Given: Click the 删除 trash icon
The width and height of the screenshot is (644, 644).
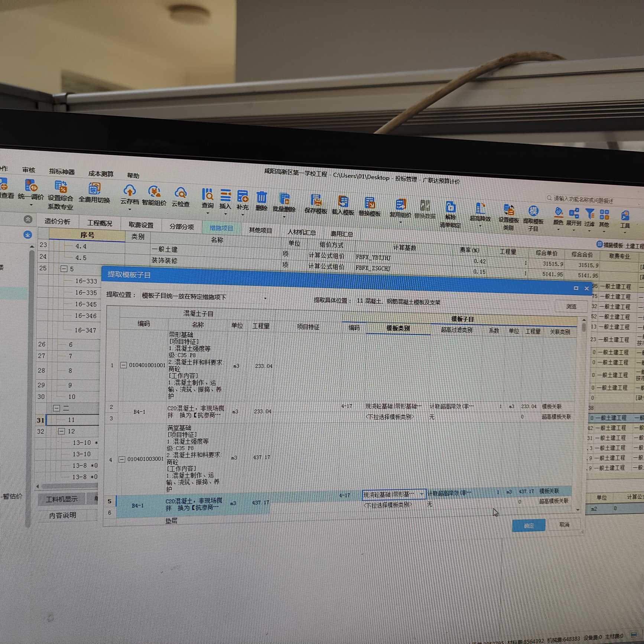Looking at the screenshot, I should 261,197.
